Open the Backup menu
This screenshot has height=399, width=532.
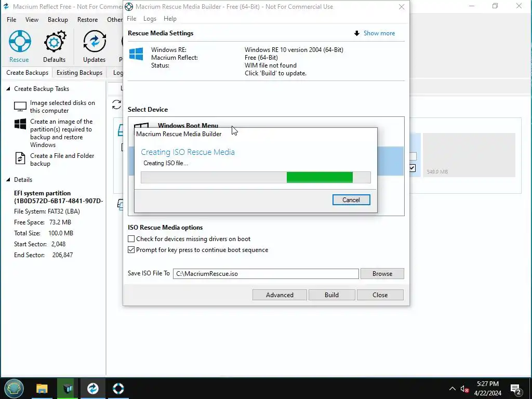click(58, 20)
